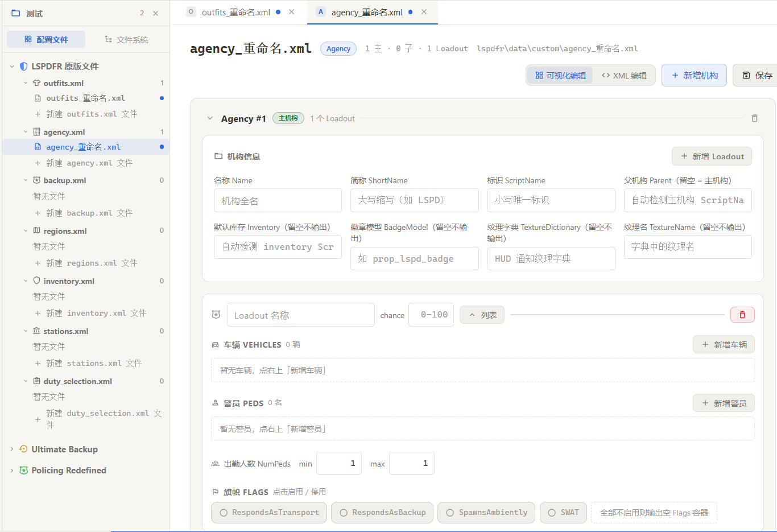Click 新建 duty_selection.xml 文件
The height and width of the screenshot is (532, 777).
coord(98,419)
